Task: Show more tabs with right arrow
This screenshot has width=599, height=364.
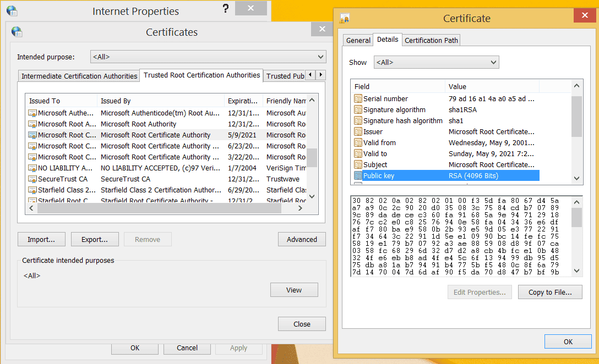Action: (321, 75)
